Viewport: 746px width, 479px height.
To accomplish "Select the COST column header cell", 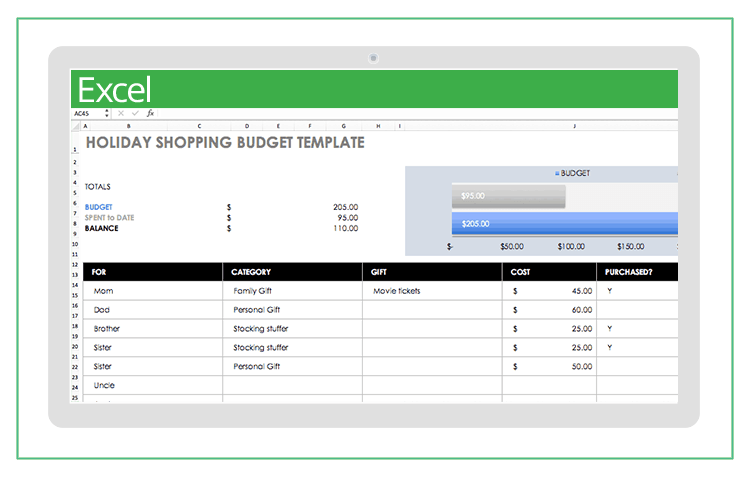I will 549,272.
